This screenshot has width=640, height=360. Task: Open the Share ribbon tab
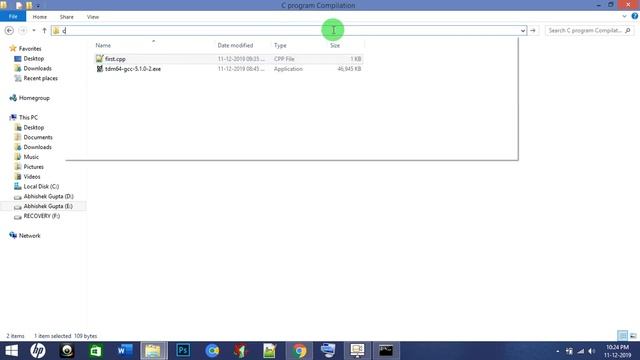(67, 17)
